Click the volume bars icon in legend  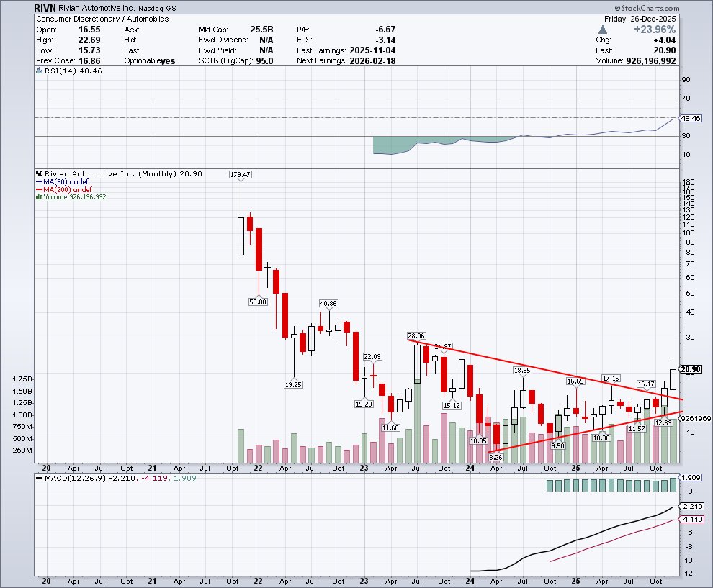pos(39,196)
